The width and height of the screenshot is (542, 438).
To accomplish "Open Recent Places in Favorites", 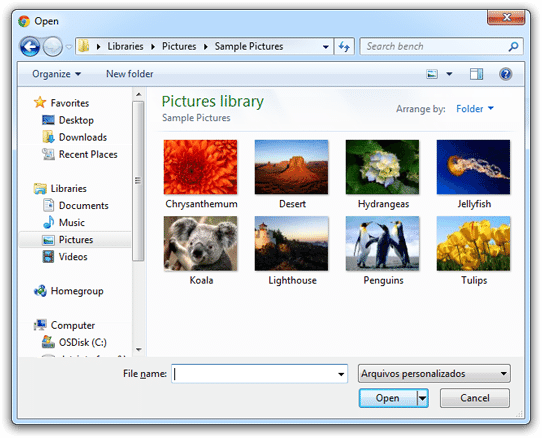I will (88, 155).
